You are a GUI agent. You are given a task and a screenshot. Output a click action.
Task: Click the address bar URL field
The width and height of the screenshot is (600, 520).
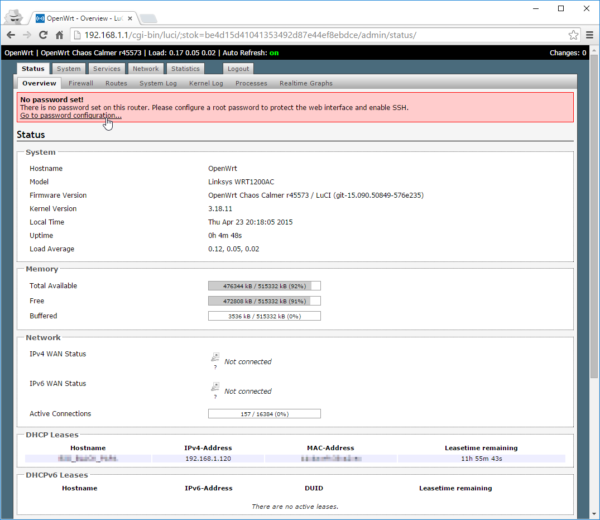[300, 35]
